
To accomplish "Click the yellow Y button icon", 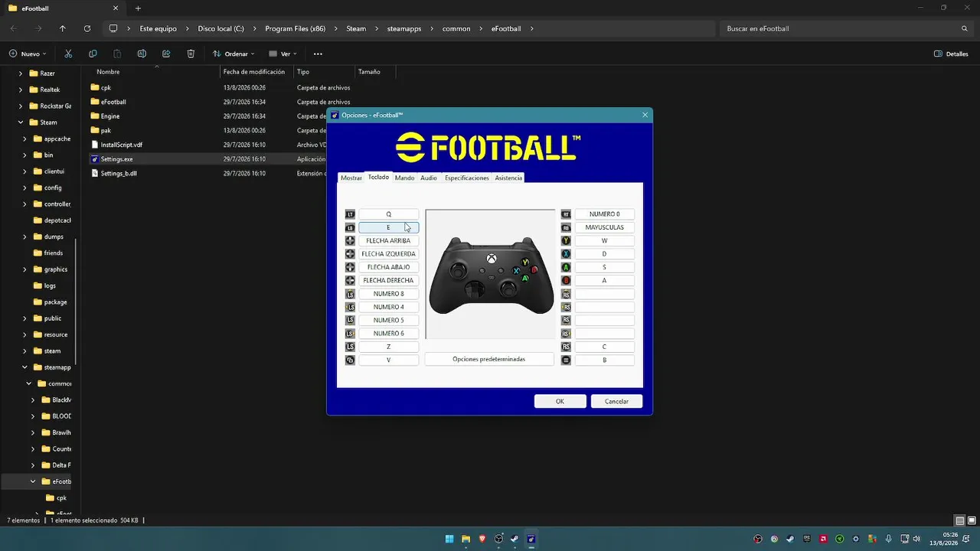I will tap(566, 241).
